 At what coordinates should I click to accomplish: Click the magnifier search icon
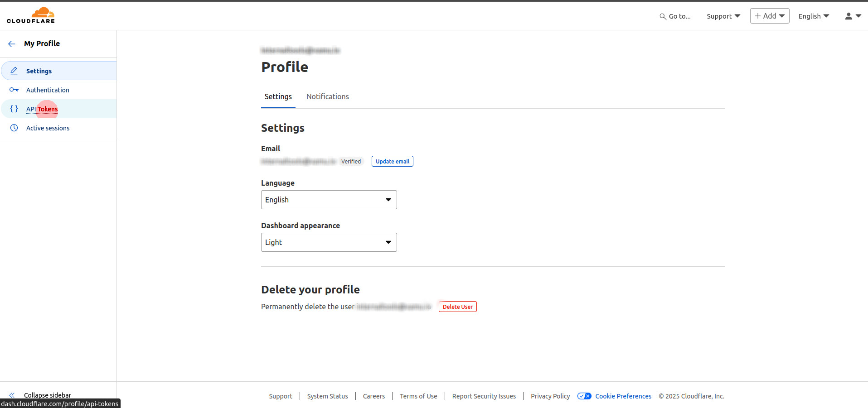tap(663, 16)
